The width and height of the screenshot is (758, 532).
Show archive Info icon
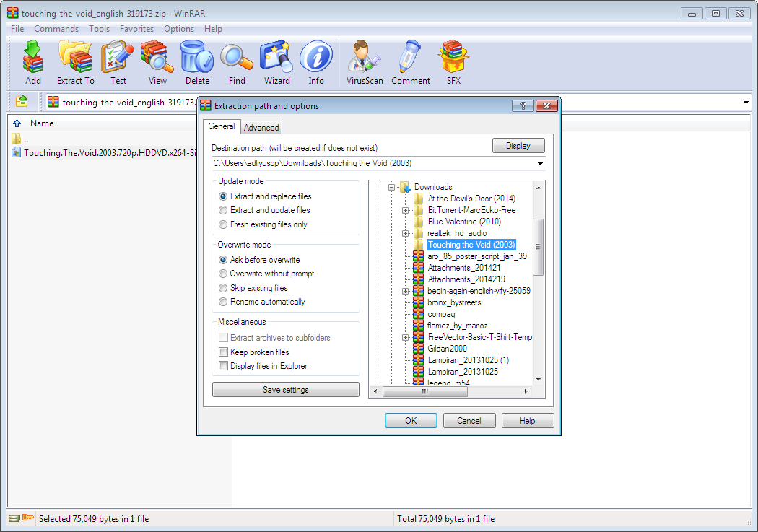tap(316, 63)
